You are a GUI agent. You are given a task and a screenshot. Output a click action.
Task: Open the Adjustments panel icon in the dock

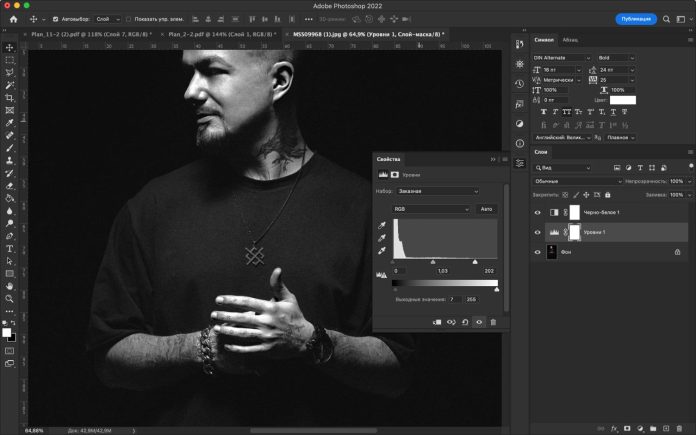tap(520, 123)
